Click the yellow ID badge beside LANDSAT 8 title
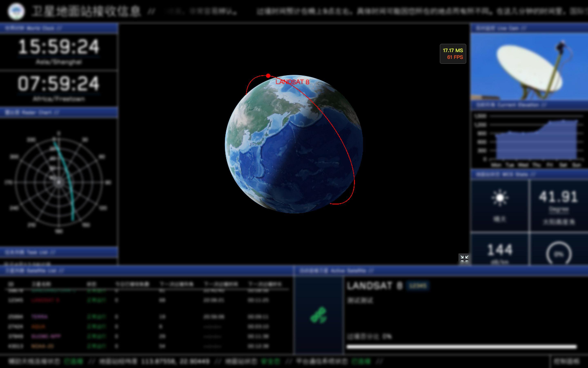Image resolution: width=588 pixels, height=368 pixels. (x=418, y=286)
